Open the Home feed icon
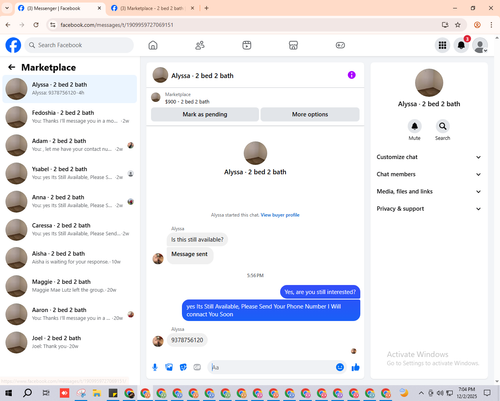500x401 pixels. [x=153, y=45]
